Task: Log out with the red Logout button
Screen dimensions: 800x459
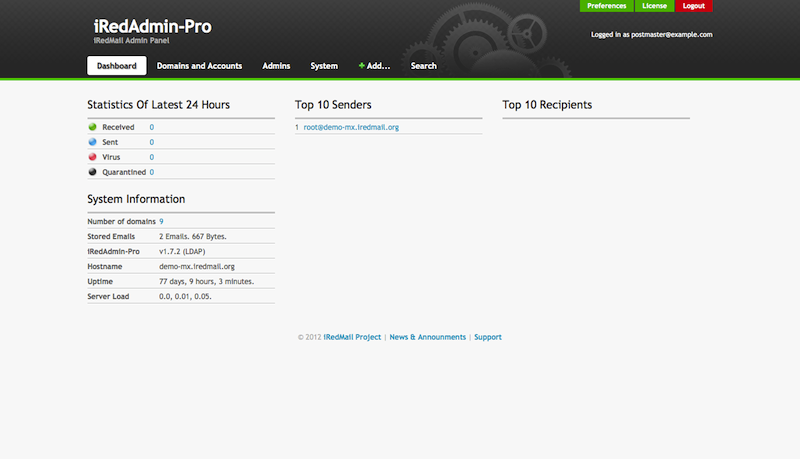Action: [x=693, y=6]
